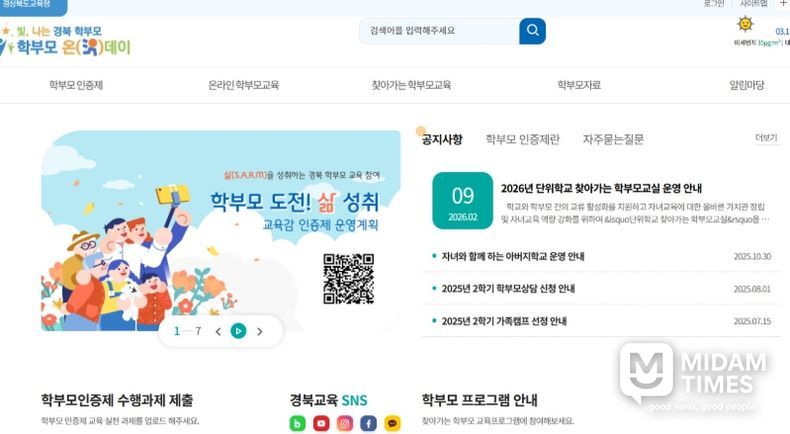Open the Instagram SNS icon
Viewport: 790px width, 434px height.
point(345,423)
